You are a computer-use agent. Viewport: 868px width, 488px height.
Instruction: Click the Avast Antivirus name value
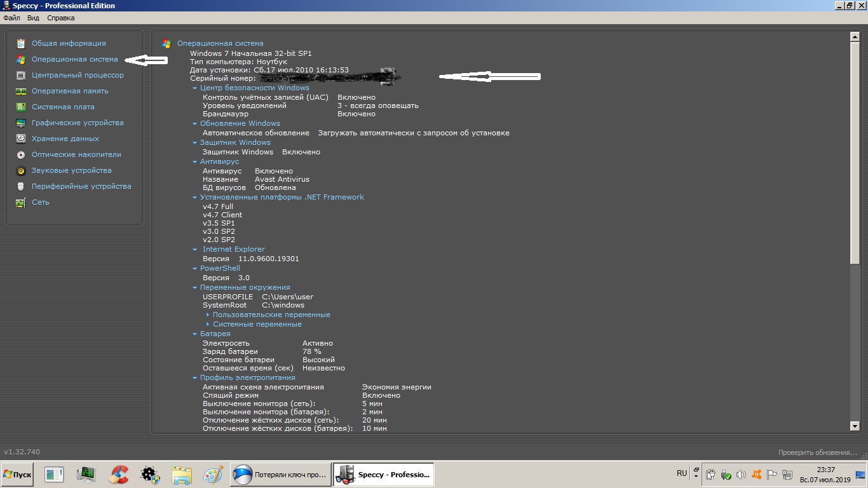pos(282,180)
